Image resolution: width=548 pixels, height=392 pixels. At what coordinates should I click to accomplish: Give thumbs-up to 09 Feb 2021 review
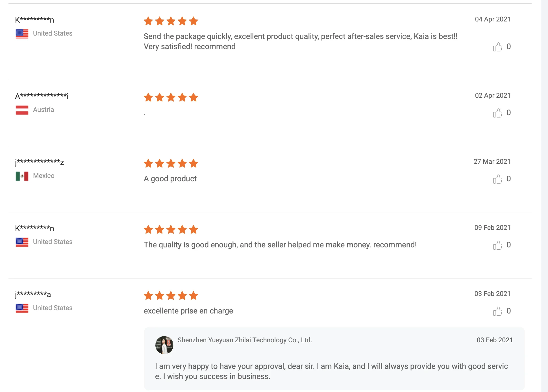click(x=497, y=245)
